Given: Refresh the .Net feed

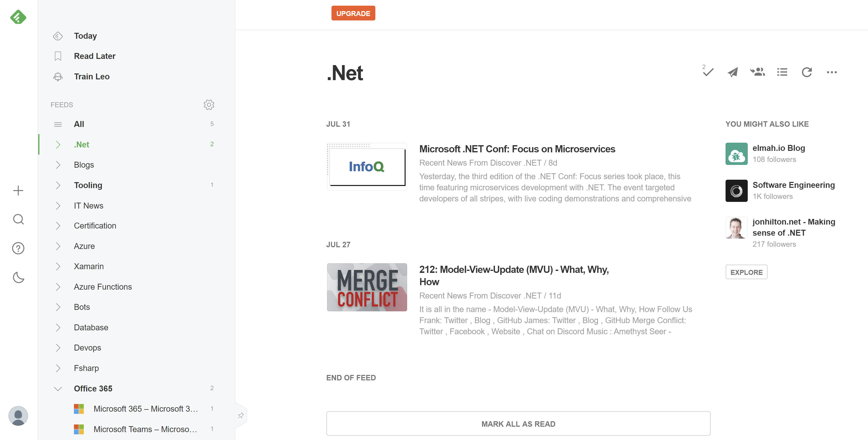Looking at the screenshot, I should pos(807,72).
